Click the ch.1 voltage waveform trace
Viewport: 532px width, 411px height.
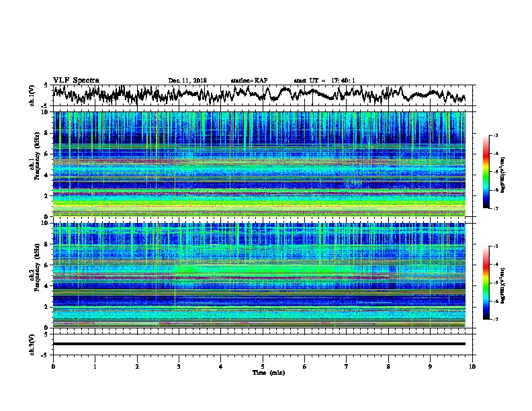point(259,94)
